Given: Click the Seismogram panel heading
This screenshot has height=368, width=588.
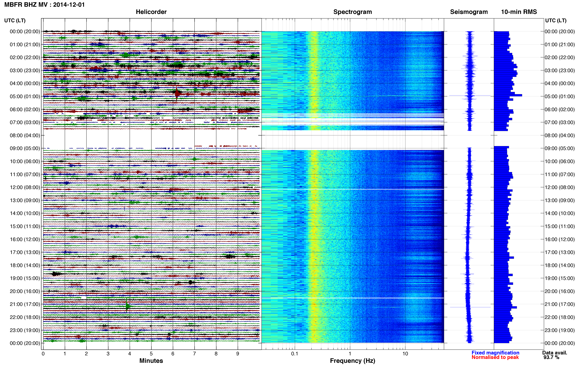Looking at the screenshot, I should point(469,12).
